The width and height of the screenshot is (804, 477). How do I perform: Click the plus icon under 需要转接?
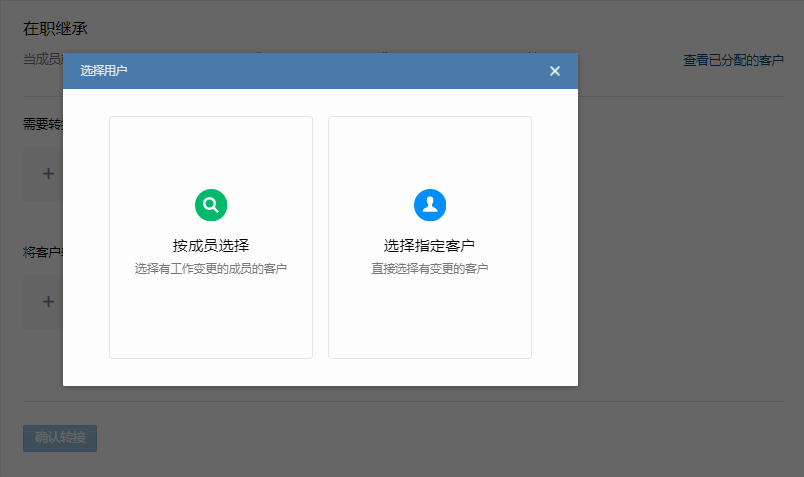point(48,173)
